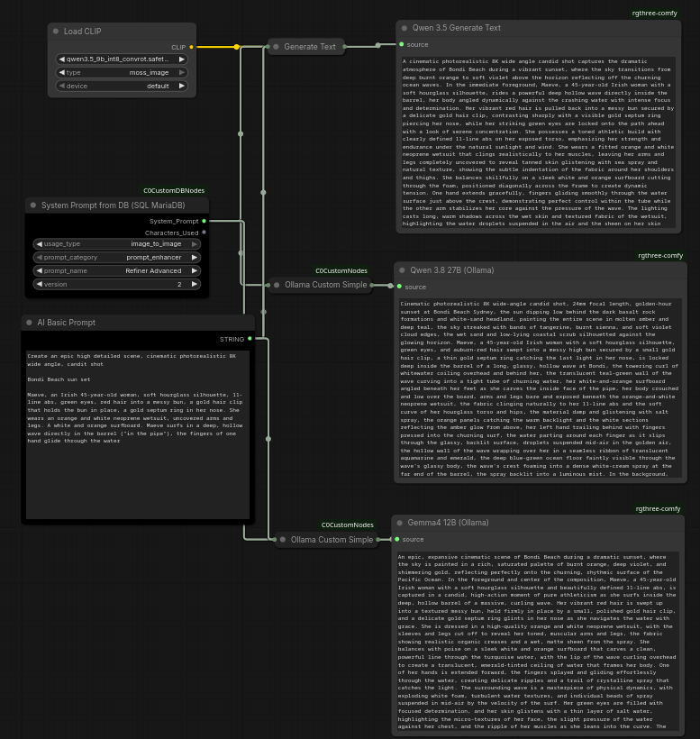
Task: Click C0CustomNodes badge above Ollama node feeding Qwen 3.8
Action: click(341, 270)
